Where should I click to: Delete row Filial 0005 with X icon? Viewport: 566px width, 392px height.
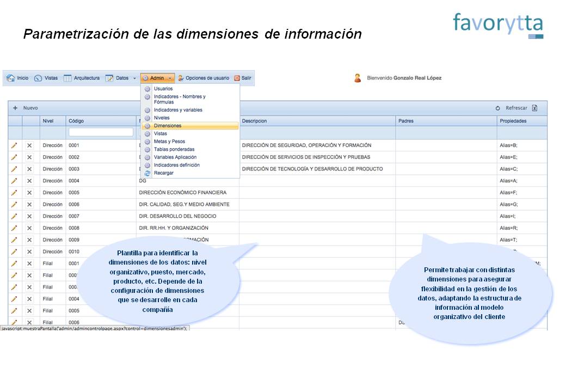point(29,311)
